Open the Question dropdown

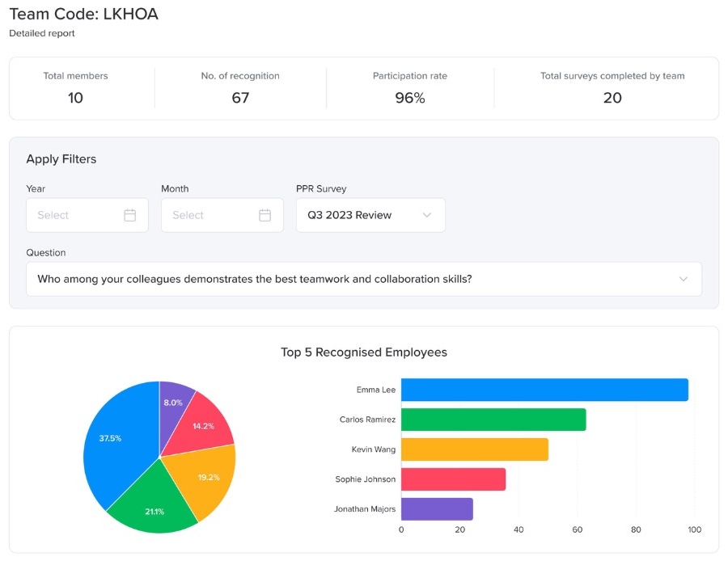click(x=364, y=279)
